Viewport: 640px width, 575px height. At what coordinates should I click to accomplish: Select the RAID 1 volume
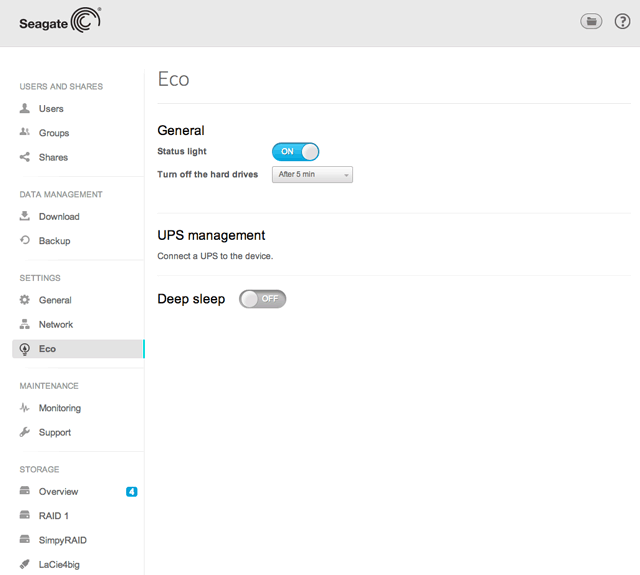[x=55, y=515]
